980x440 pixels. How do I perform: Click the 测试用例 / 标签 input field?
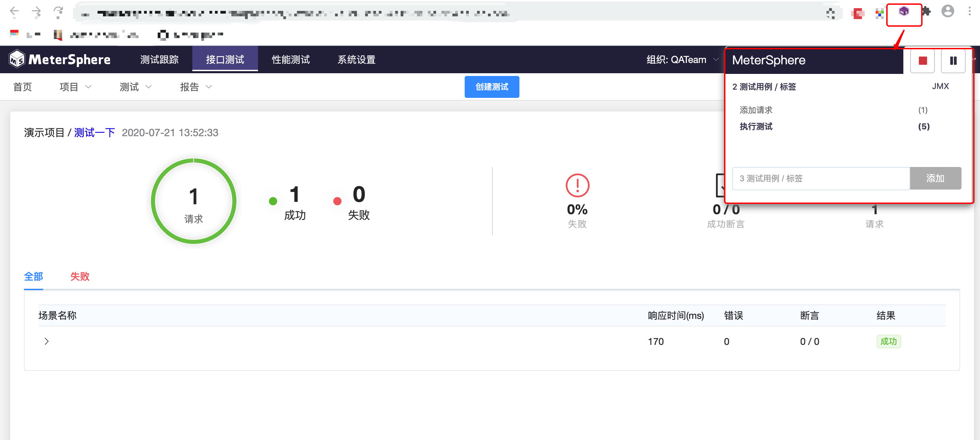pyautogui.click(x=820, y=178)
